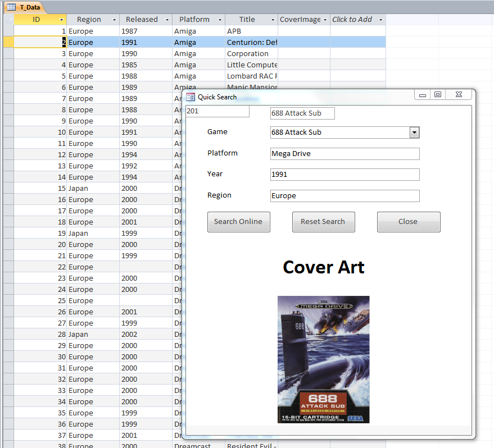
Task: Click the Platform cell Amiga in row 3
Action: tap(198, 54)
